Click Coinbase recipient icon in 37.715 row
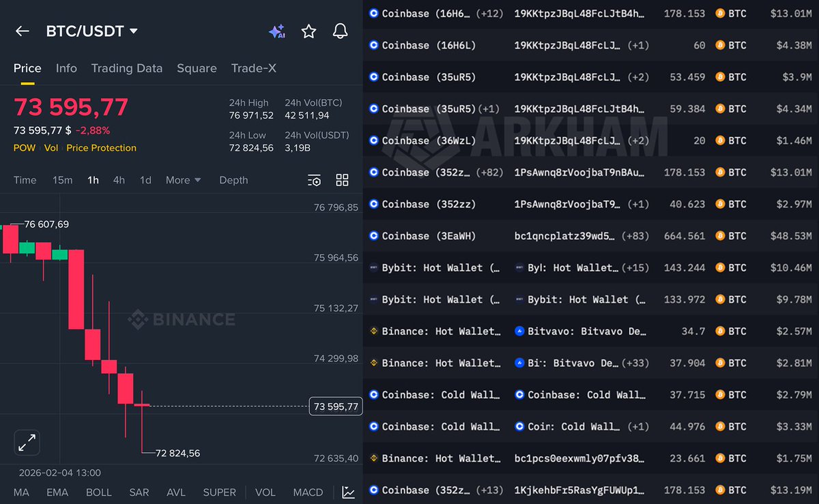This screenshot has height=504, width=819. [x=519, y=395]
